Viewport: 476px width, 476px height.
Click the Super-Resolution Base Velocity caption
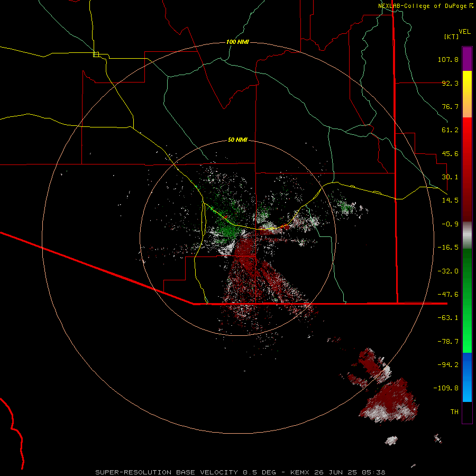tap(240, 472)
